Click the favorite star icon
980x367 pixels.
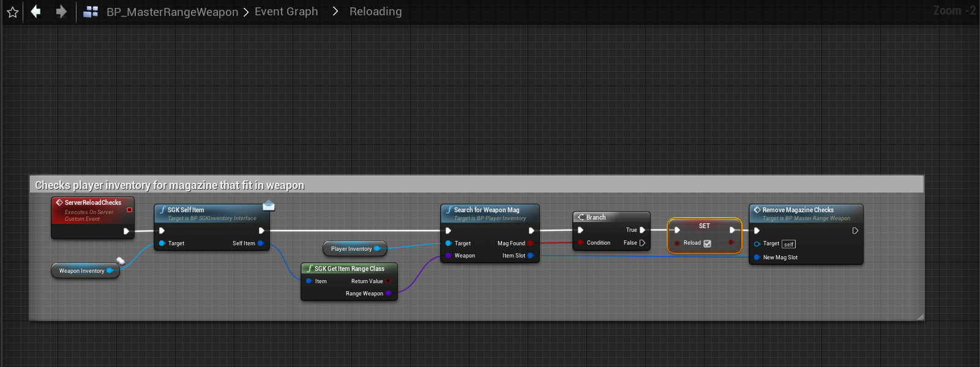click(12, 12)
